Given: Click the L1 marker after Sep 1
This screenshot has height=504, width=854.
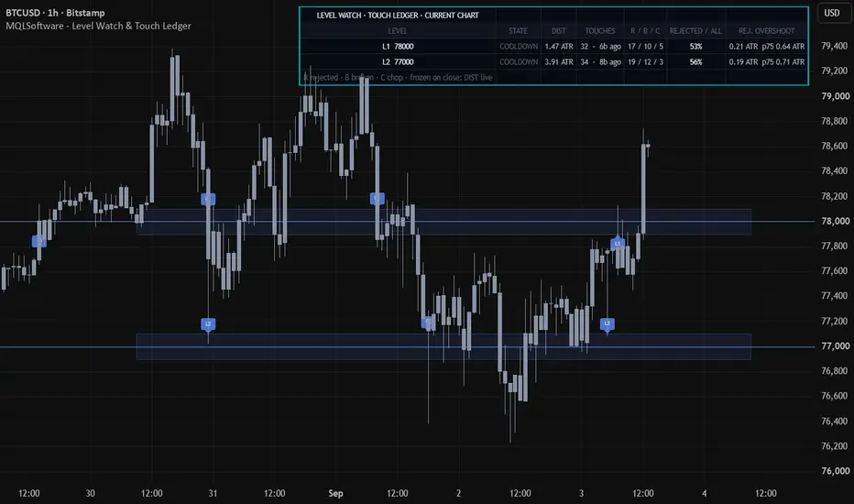Looking at the screenshot, I should (x=377, y=198).
